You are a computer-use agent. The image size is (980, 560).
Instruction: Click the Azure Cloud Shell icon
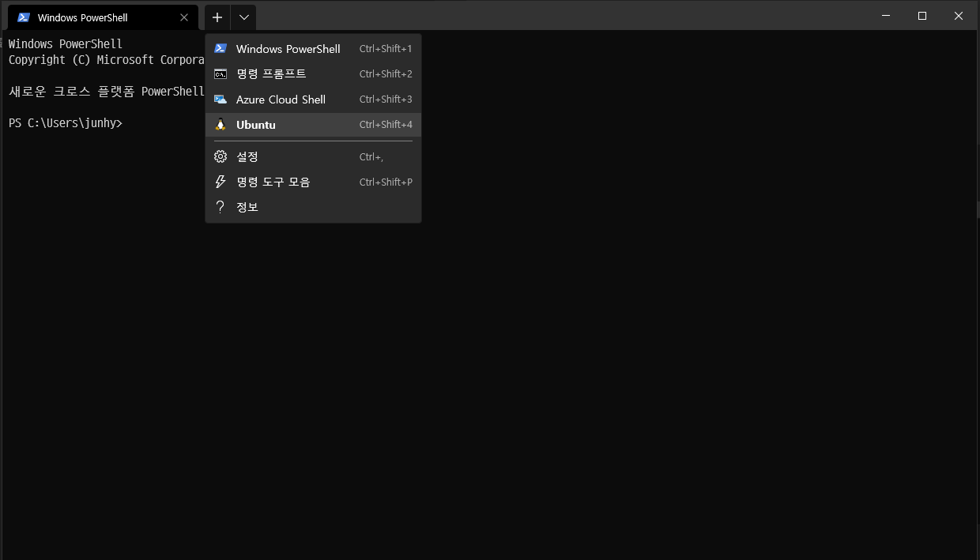click(x=220, y=100)
